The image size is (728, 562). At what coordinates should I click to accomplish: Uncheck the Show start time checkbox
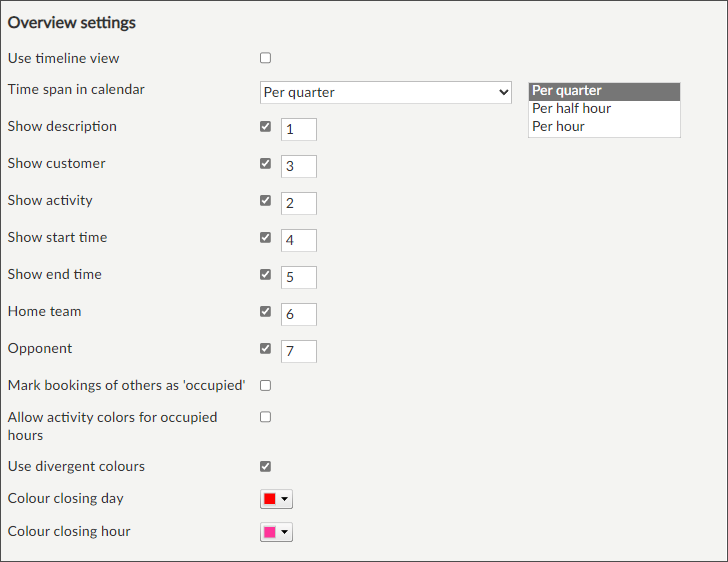tap(266, 237)
